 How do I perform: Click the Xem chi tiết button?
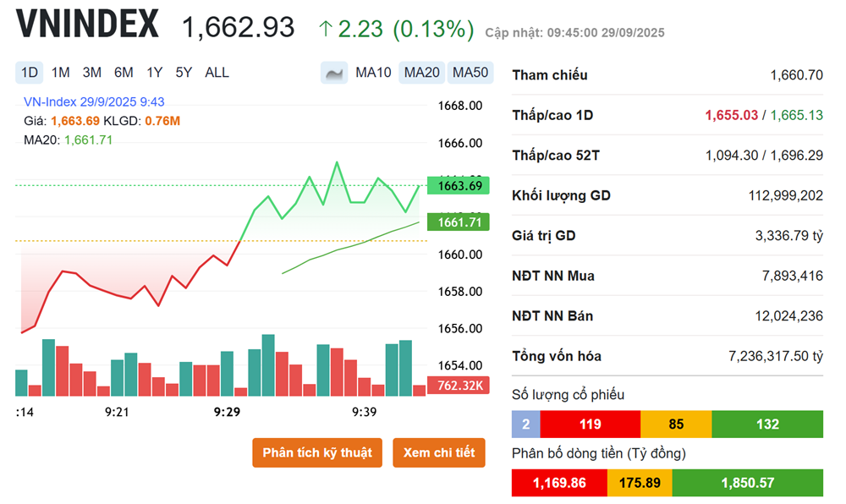[x=439, y=452]
